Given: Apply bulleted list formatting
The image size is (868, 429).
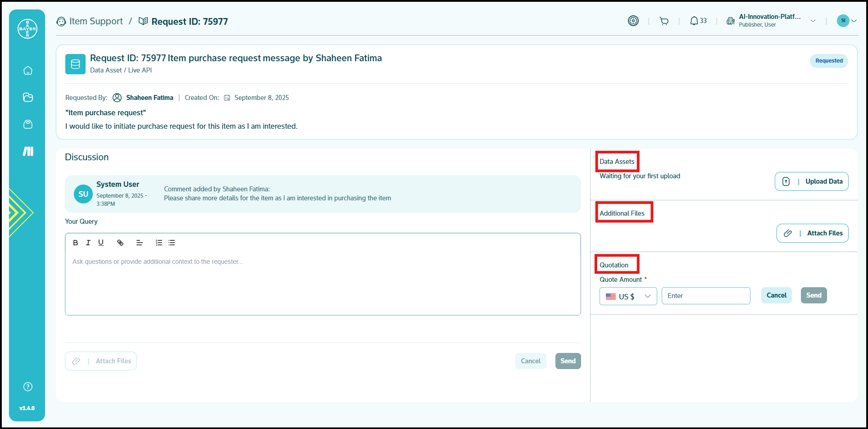Looking at the screenshot, I should tap(172, 243).
